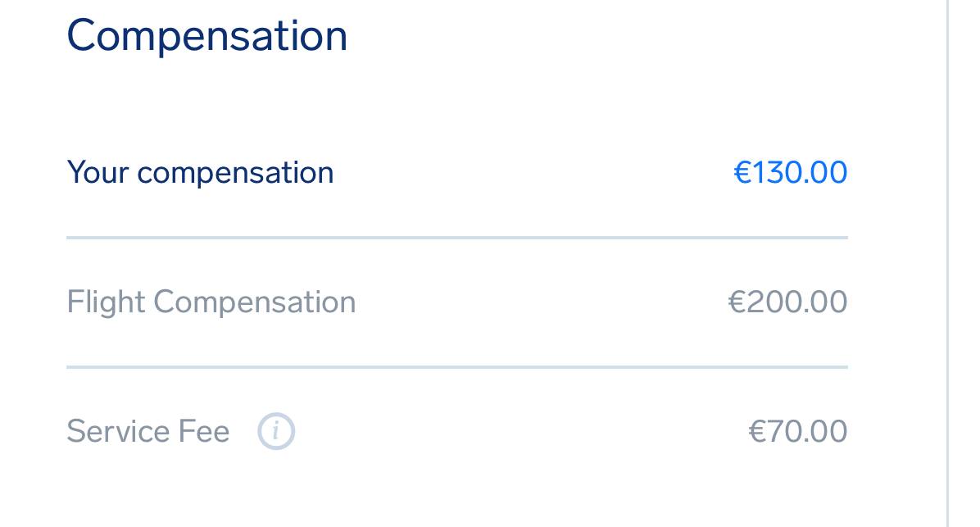Click the euro sign in €70.00
Viewport: 980px width, 527px height.
[757, 431]
